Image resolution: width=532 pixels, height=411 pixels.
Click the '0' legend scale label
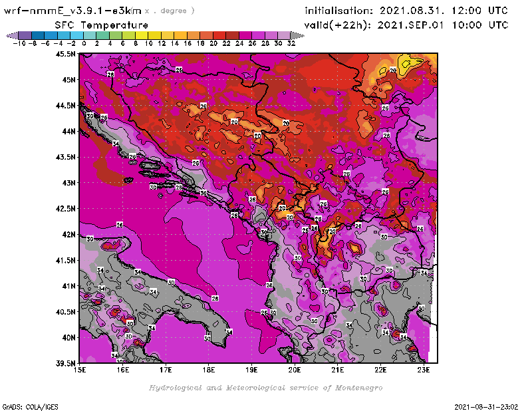click(x=84, y=43)
